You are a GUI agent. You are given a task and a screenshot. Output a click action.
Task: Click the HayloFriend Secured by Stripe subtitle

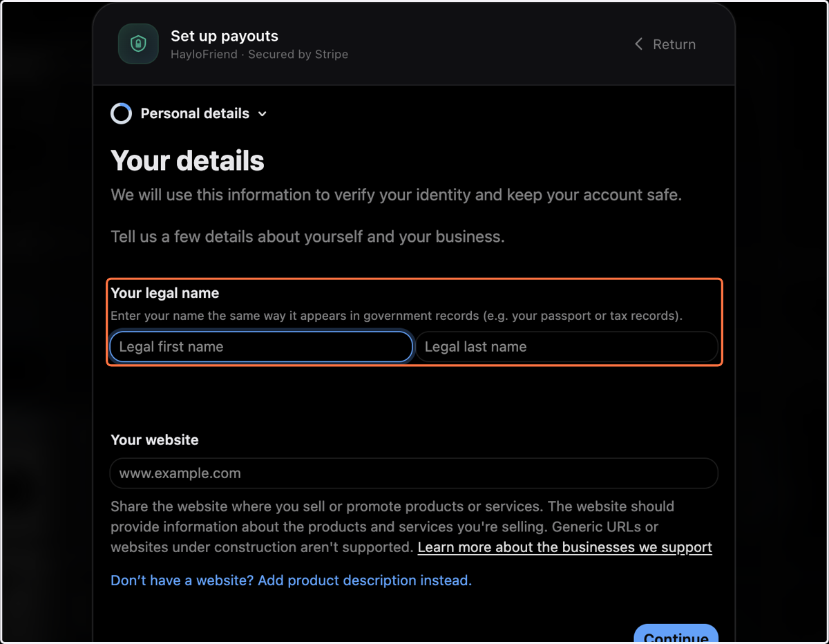pos(259,54)
